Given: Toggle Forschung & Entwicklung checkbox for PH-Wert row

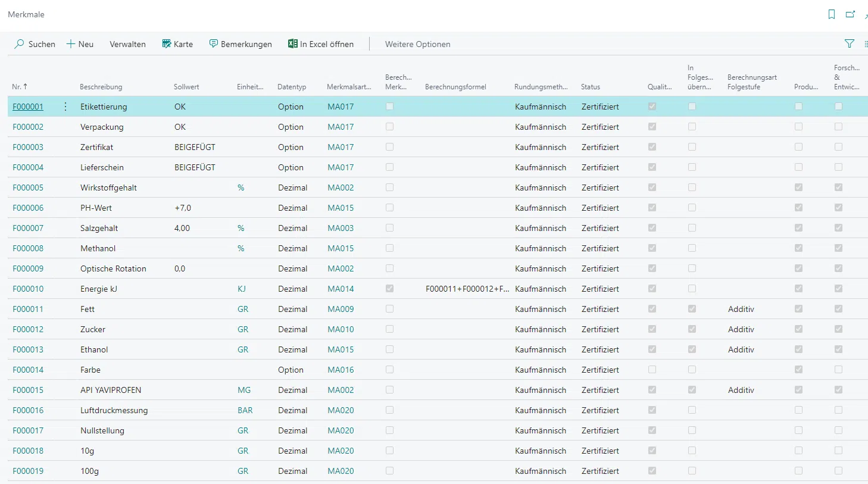Looking at the screenshot, I should 838,208.
